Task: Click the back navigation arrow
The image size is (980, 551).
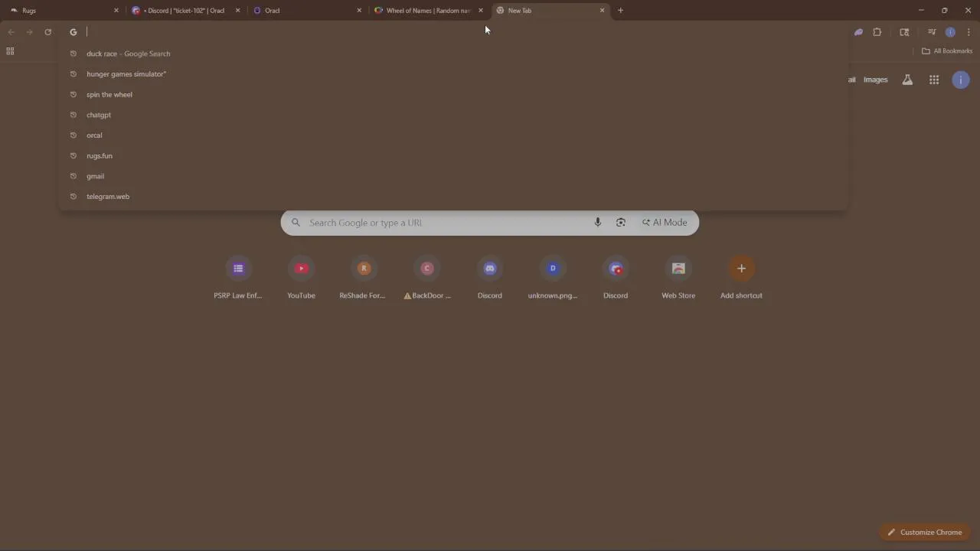Action: (x=11, y=32)
